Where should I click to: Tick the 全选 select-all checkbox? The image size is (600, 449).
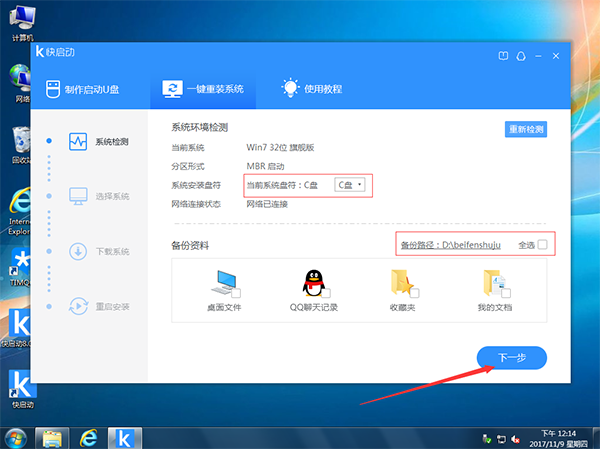(x=543, y=244)
